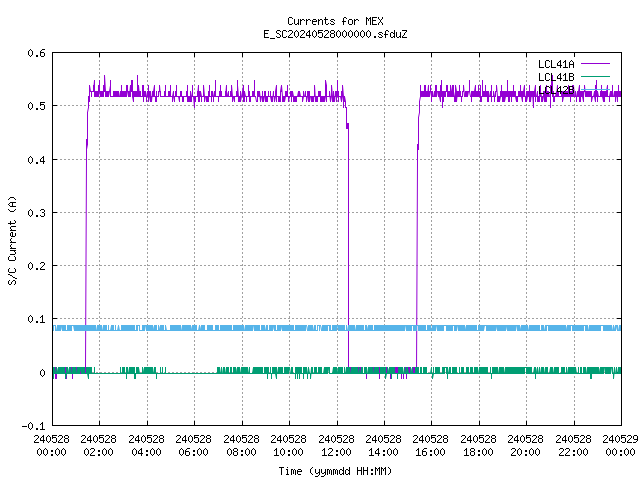Click the y-axis tick value 0.3

(x=36, y=213)
